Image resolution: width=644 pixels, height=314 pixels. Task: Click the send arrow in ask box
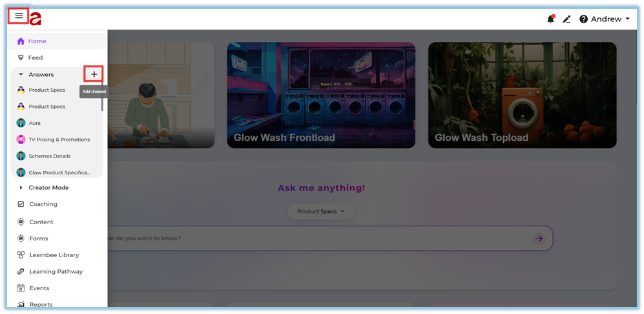click(539, 238)
